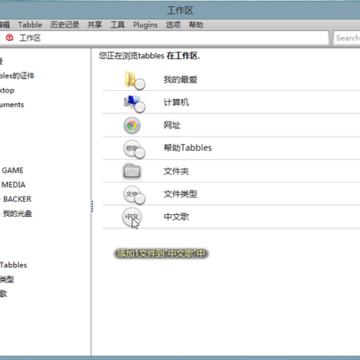This screenshot has width=360, height=360.
Task: Select MEDIA in the left sidebar
Action: tap(13, 185)
